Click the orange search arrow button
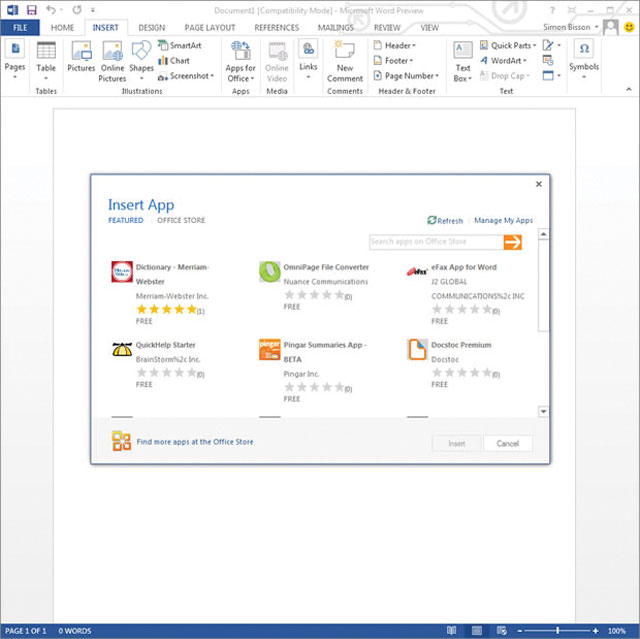This screenshot has height=639, width=640. pos(513,242)
